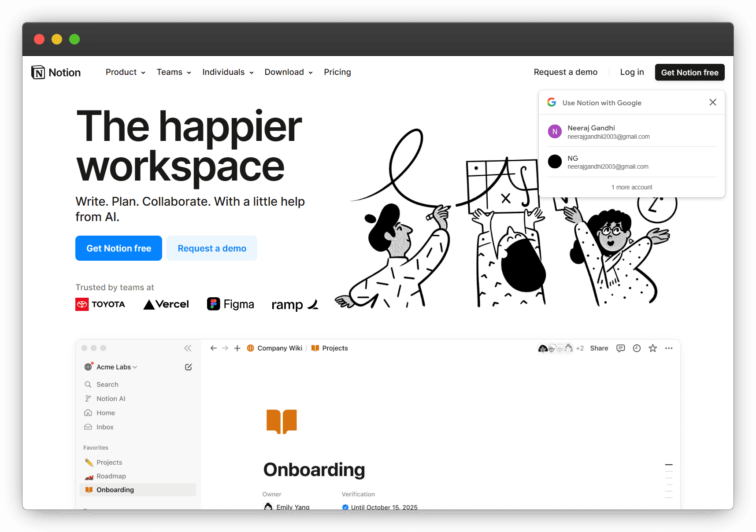Expand the Product dropdown menu
Image resolution: width=756 pixels, height=532 pixels.
coord(126,72)
